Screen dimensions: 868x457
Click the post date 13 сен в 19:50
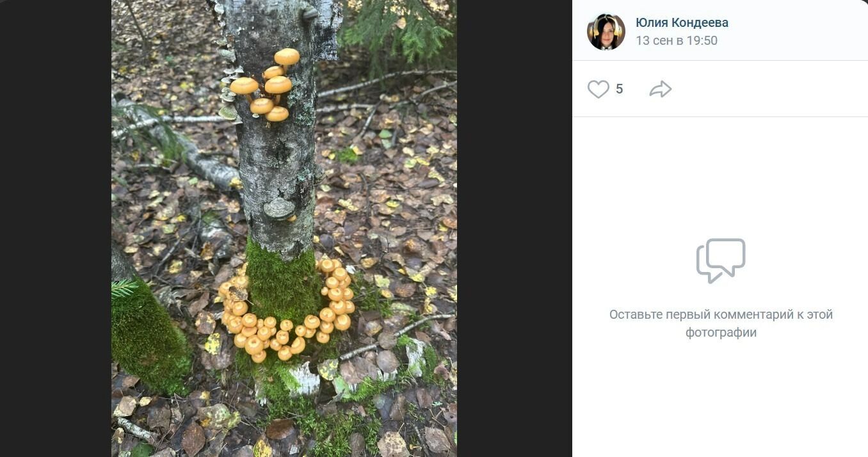tap(676, 41)
